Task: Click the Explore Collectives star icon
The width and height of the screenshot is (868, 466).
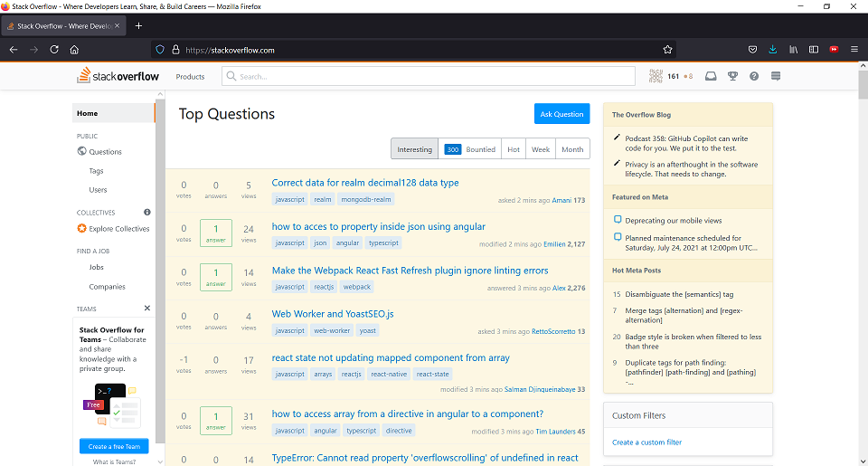Action: point(82,228)
